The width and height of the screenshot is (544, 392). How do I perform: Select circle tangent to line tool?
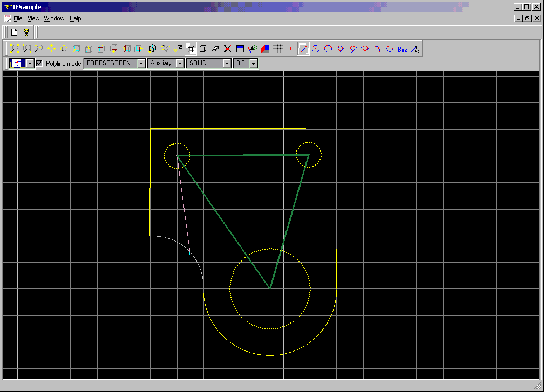click(341, 49)
